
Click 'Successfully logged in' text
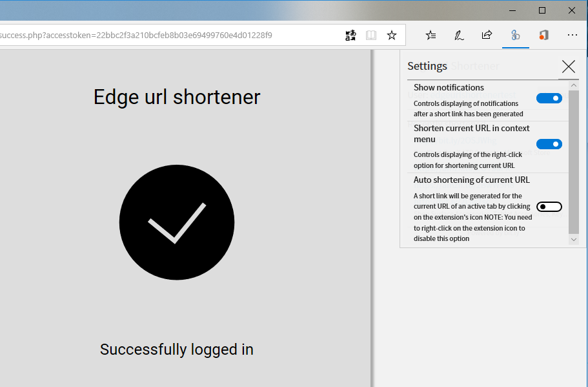click(177, 350)
